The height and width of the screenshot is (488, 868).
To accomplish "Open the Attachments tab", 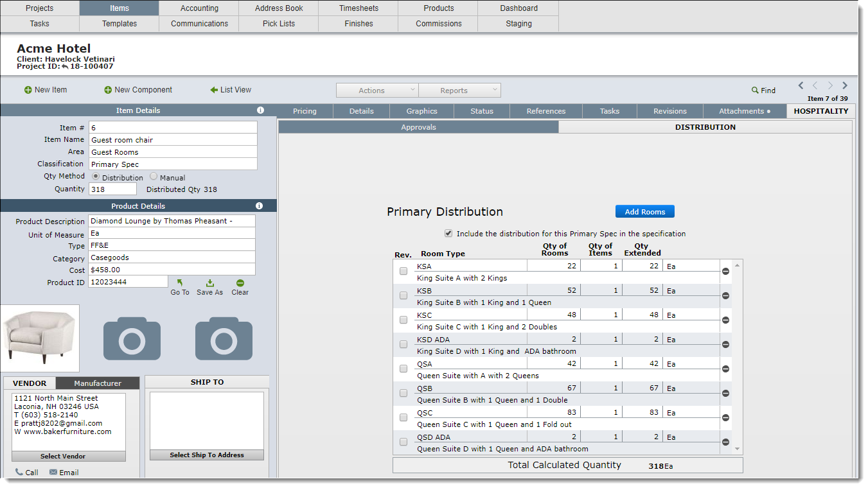I will [745, 111].
